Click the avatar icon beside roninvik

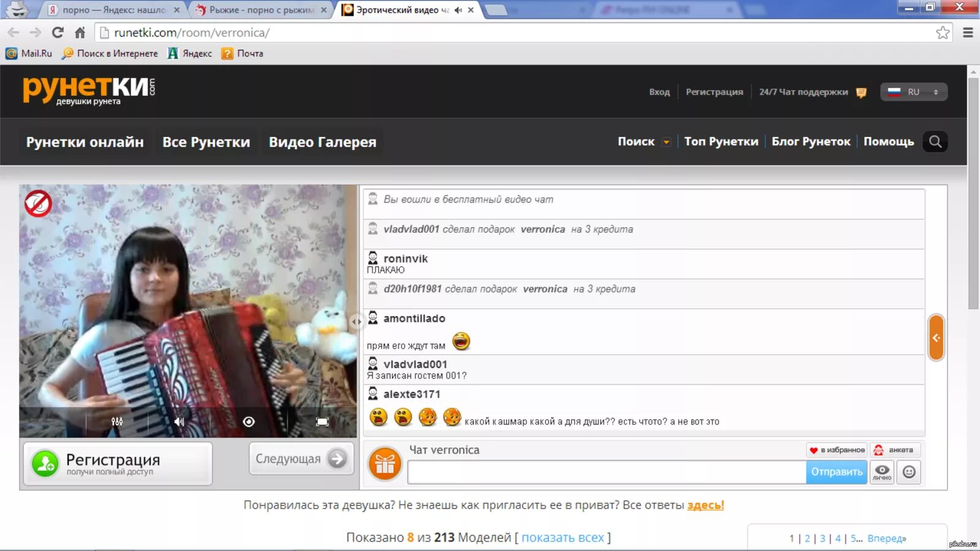[372, 258]
